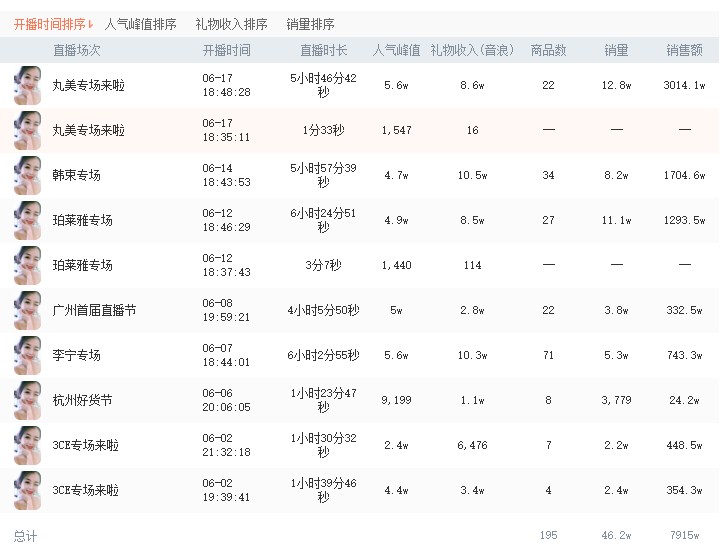Open avatar thumbnail for 广州首届直播节 row

coord(28,310)
